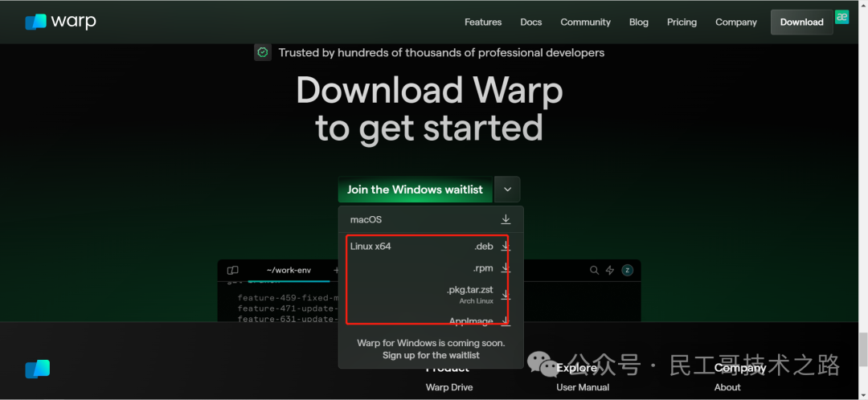The height and width of the screenshot is (400, 868).
Task: Click the .rpm format label
Action: [x=483, y=268]
